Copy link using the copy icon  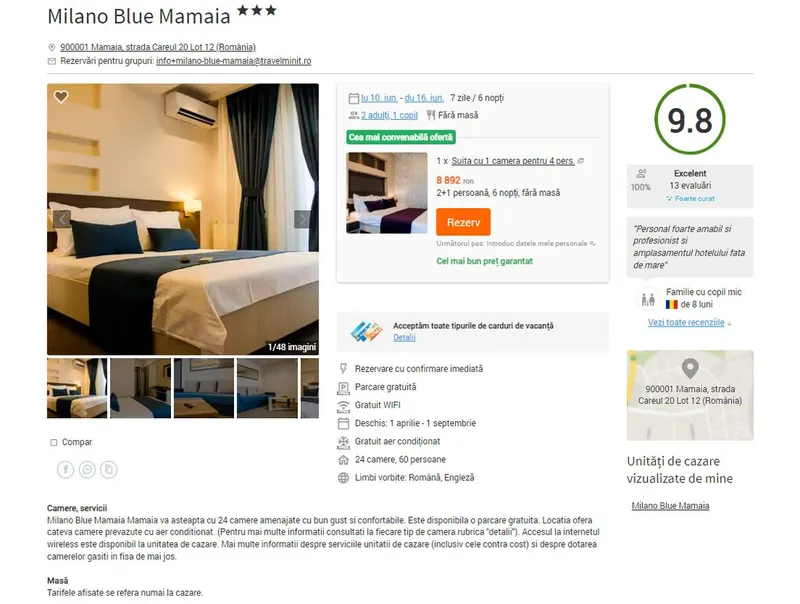tap(109, 469)
